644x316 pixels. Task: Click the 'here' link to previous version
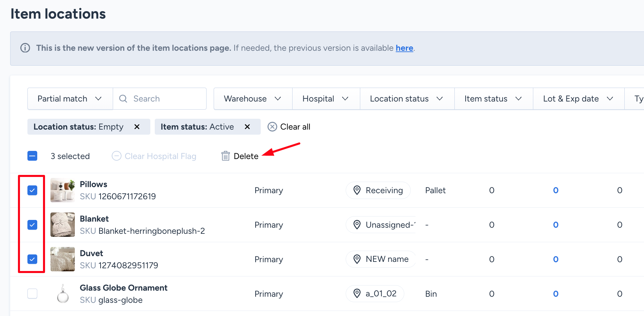(404, 48)
